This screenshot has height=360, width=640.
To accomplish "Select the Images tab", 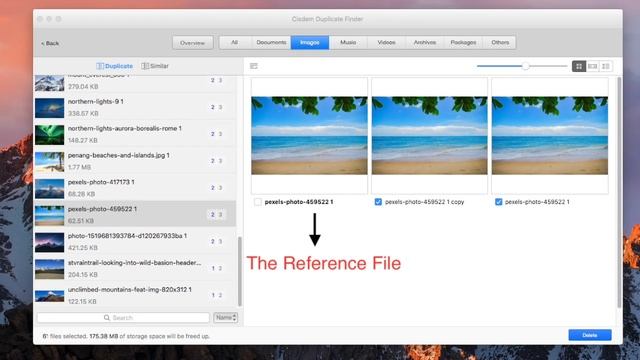I will click(x=310, y=42).
